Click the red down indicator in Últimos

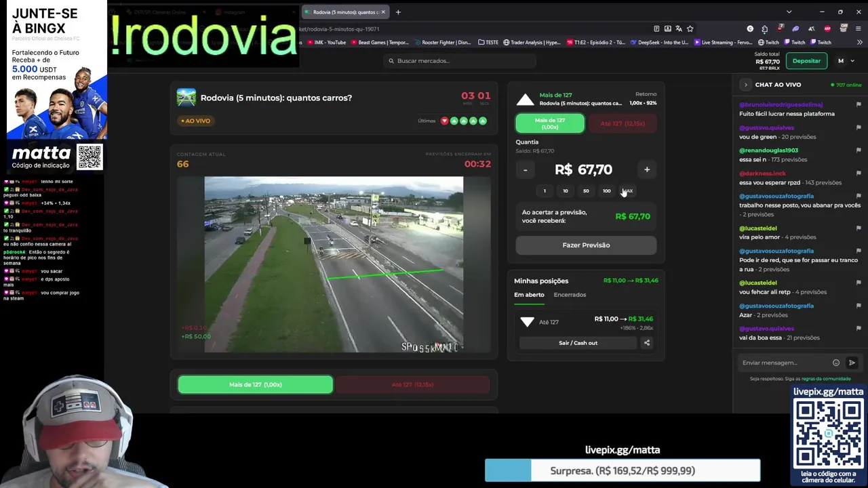click(444, 121)
